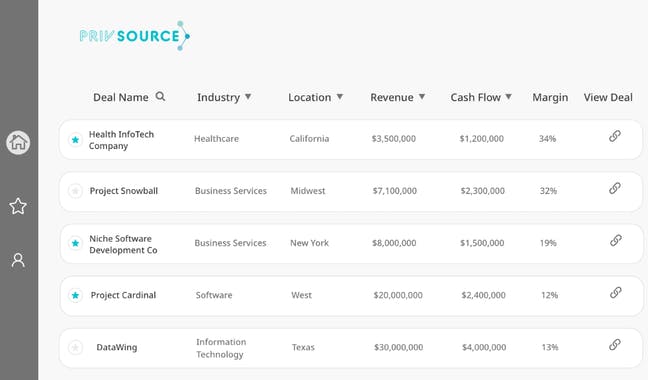Viewport: 648px width, 380px height.
Task: Click the Margin column header
Action: (550, 97)
